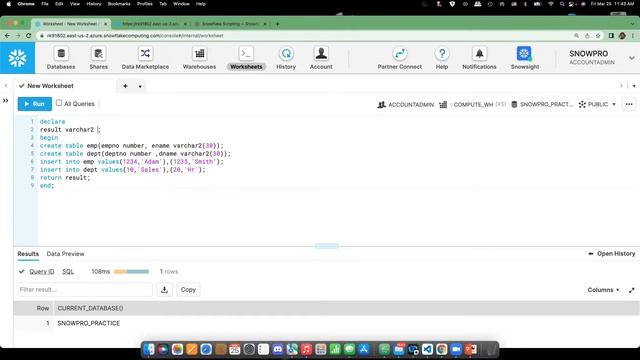Expand the left object browser panel
Screen dimensions: 640x360
pyautogui.click(x=6, y=100)
